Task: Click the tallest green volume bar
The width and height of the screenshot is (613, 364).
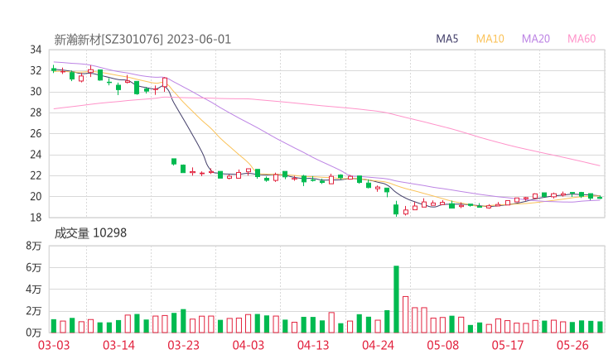Action: [396, 299]
